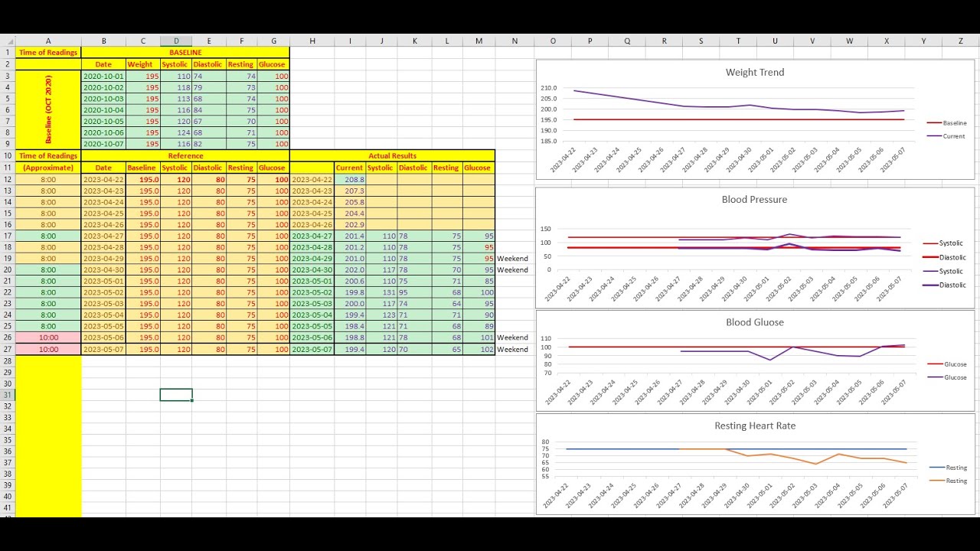The width and height of the screenshot is (980, 551).
Task: Select reference date cell 2023-05-07
Action: coord(103,349)
